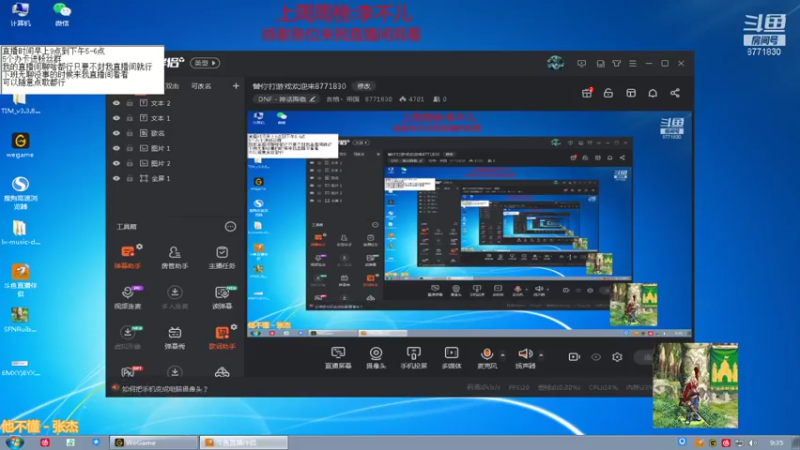This screenshot has height=450, width=800.
Task: Select the 歌名 source row
Action: [x=176, y=133]
